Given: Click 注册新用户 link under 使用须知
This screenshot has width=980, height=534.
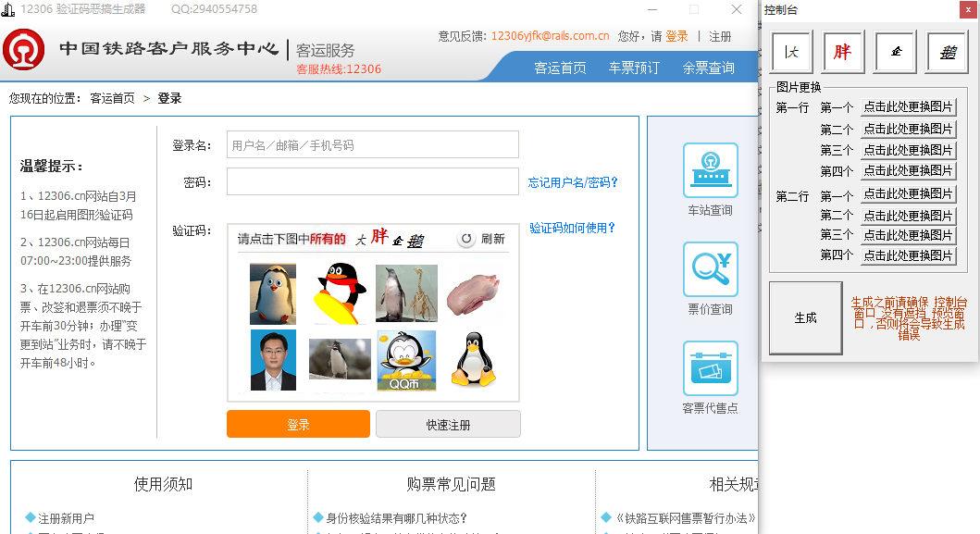Looking at the screenshot, I should coord(67,518).
